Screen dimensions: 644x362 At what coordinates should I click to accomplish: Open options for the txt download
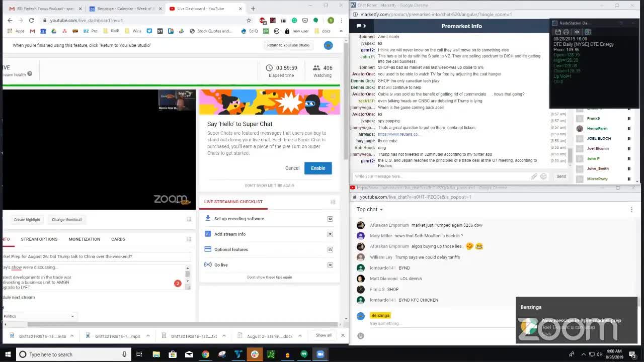tap(224, 336)
